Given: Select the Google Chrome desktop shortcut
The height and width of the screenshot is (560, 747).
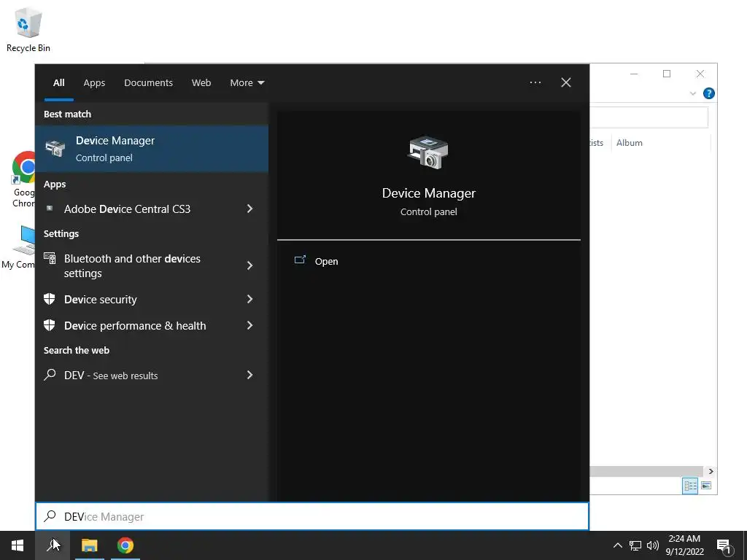Looking at the screenshot, I should [23, 179].
